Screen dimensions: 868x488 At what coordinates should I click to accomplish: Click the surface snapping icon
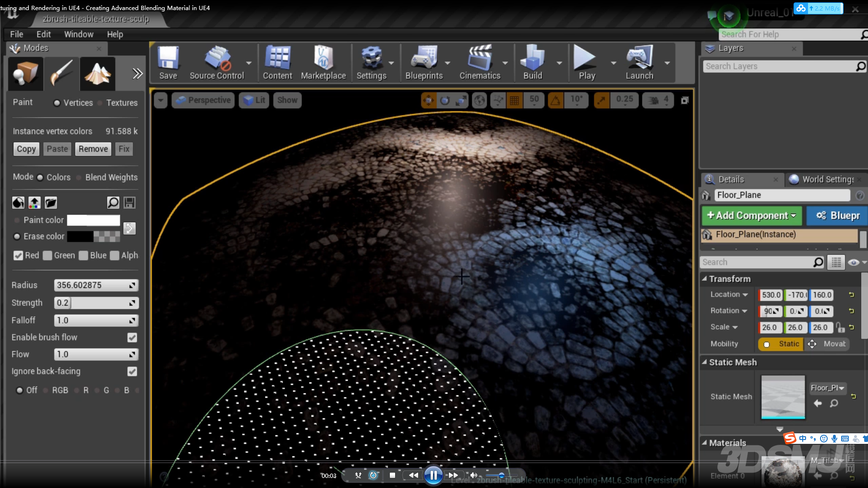(x=498, y=100)
